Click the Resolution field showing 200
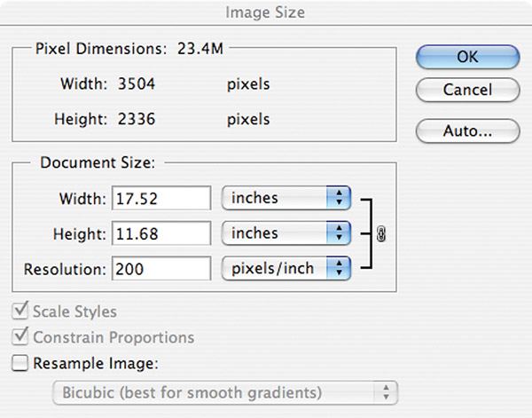The width and height of the screenshot is (532, 418). coord(161,269)
